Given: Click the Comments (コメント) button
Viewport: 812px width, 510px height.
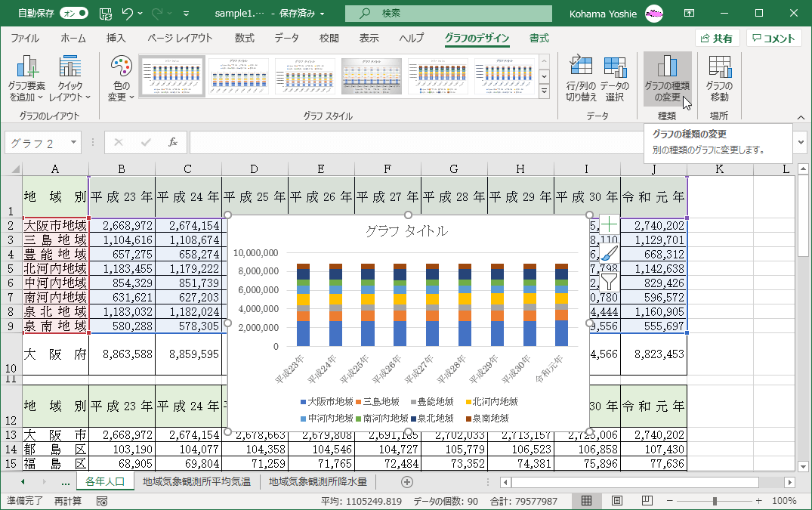Looking at the screenshot, I should (x=773, y=39).
